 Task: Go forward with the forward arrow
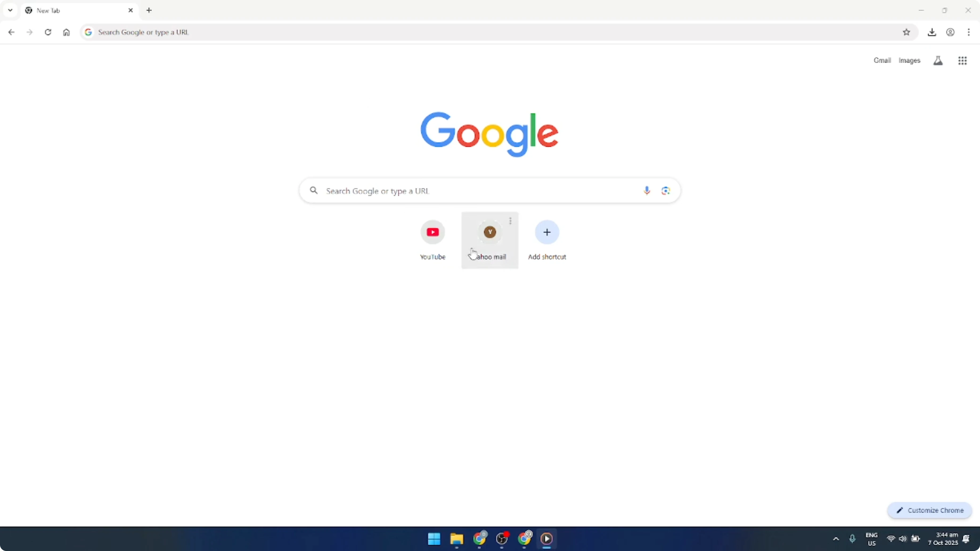[30, 32]
